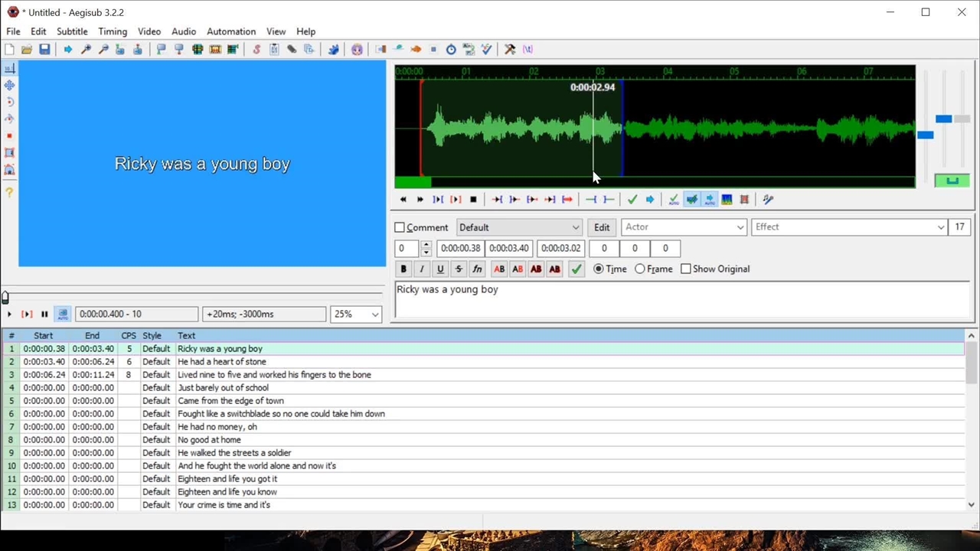Commit changes using the green checkmark in audio toolbar

coord(632,200)
